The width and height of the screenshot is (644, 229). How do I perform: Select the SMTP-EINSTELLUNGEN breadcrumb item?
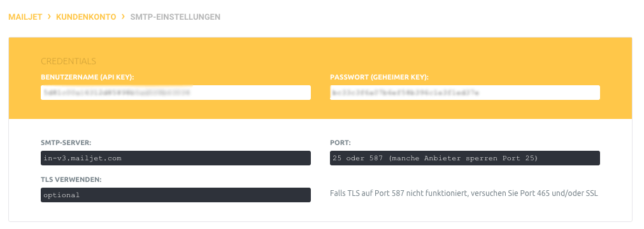coord(175,17)
